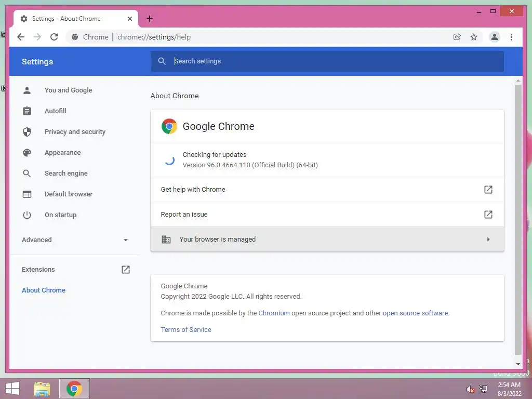
Task: Click the shield icon beside Privacy and security
Action: pos(27,131)
